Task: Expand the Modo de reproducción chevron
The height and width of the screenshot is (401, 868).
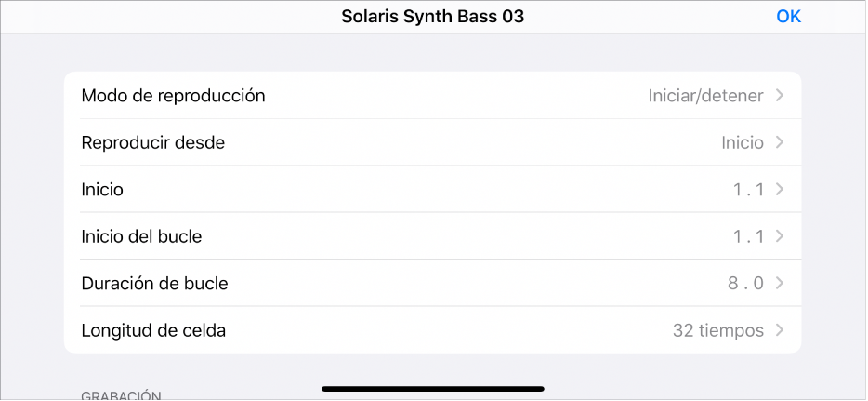Action: [x=780, y=96]
